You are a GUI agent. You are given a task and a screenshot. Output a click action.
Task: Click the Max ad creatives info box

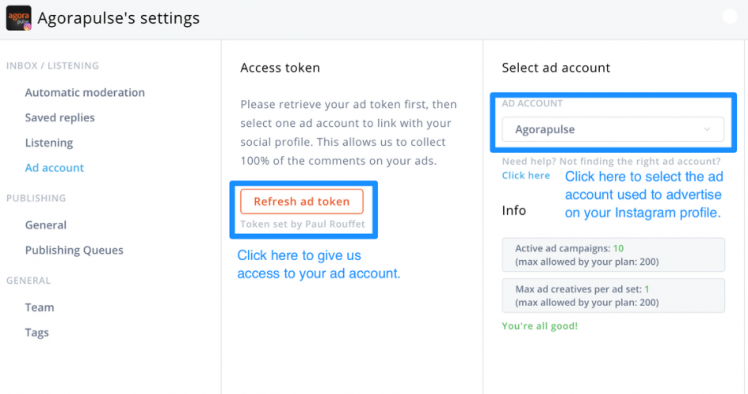tap(613, 296)
